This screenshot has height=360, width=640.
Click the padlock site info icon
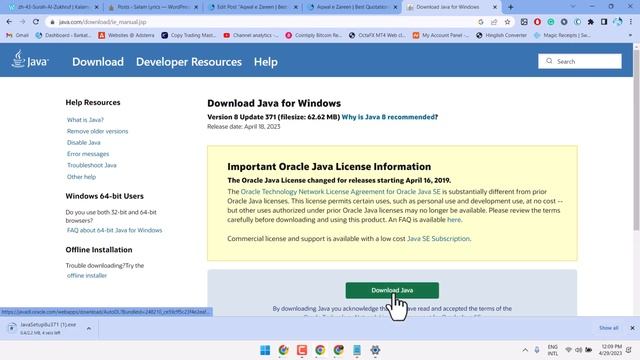(52, 22)
